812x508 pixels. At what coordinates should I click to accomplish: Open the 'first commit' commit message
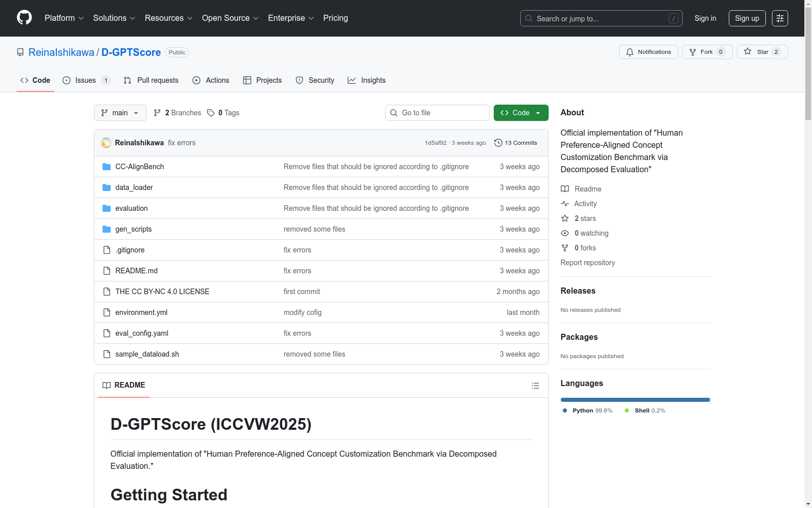(302, 292)
